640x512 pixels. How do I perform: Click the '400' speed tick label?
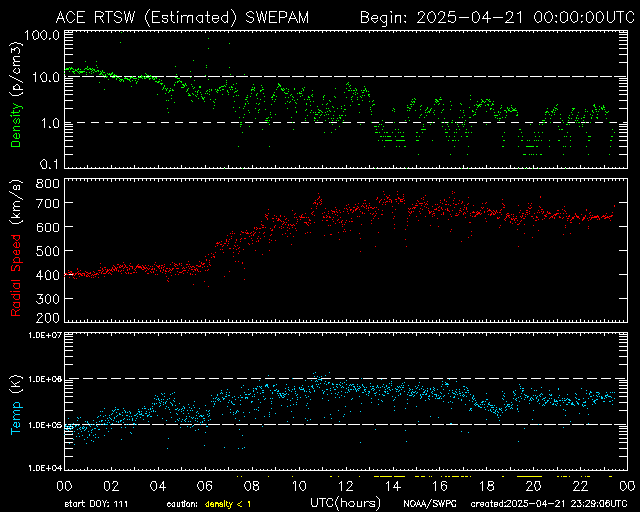point(48,275)
